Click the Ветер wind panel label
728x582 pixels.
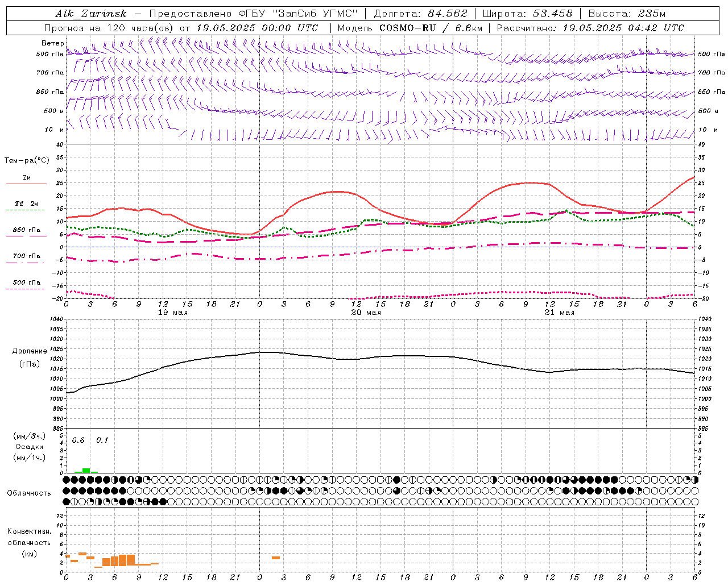click(52, 43)
